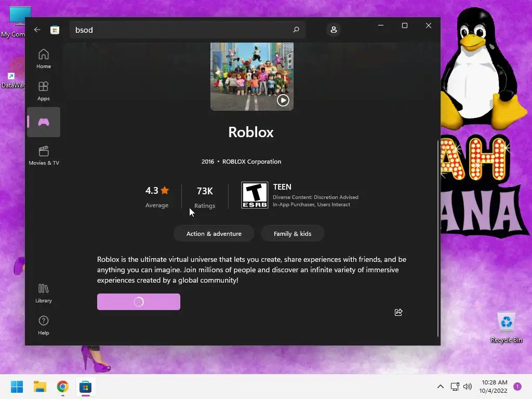
Task: Click the volume speaker tray icon
Action: (468, 387)
